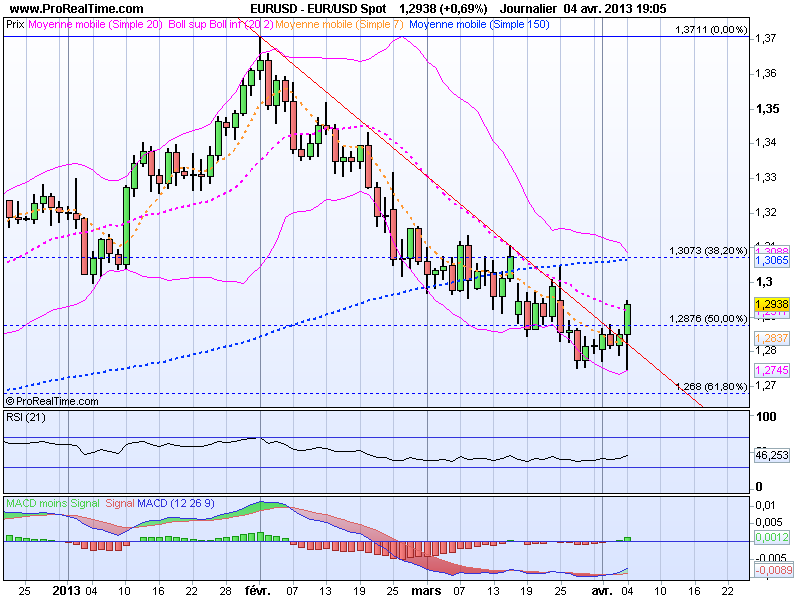Click the price readout 1,2938 (+0,69%) in header
The image size is (800, 600).
click(x=443, y=9)
